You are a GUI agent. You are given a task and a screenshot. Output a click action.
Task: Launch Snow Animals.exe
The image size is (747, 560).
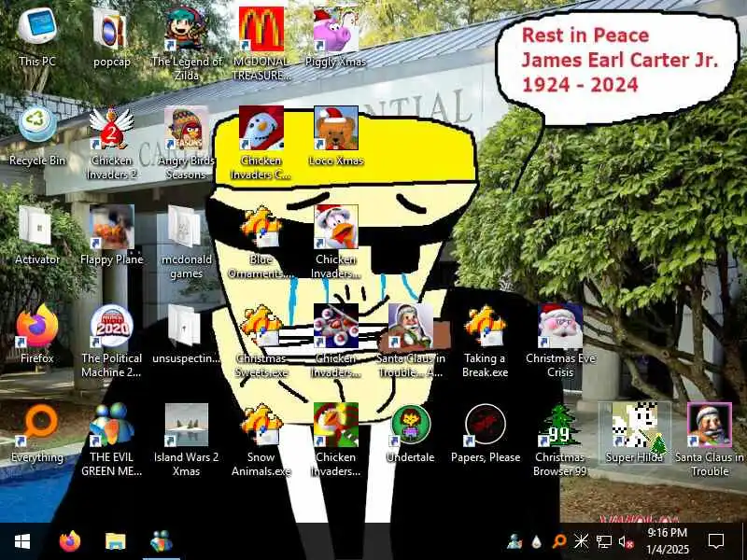click(x=261, y=440)
